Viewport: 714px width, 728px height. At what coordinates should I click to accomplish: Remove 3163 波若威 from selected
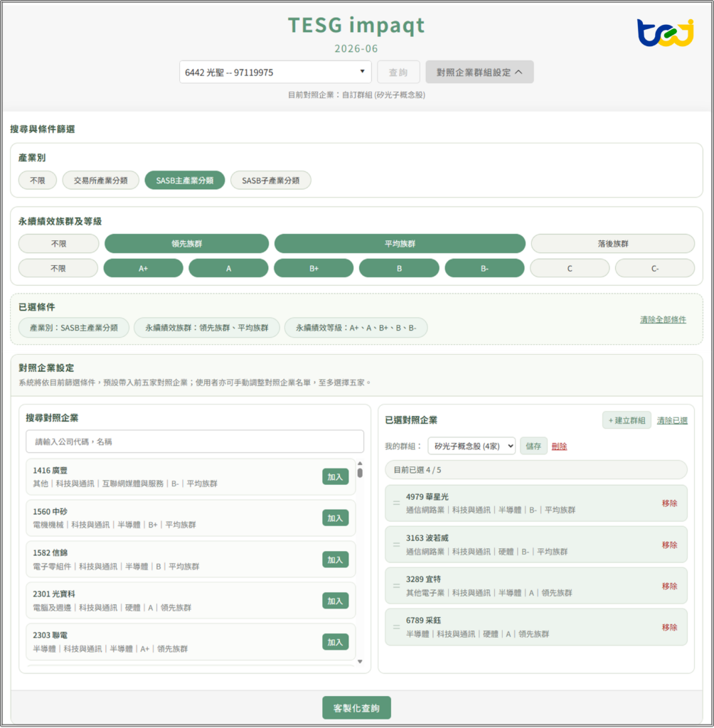pyautogui.click(x=669, y=545)
